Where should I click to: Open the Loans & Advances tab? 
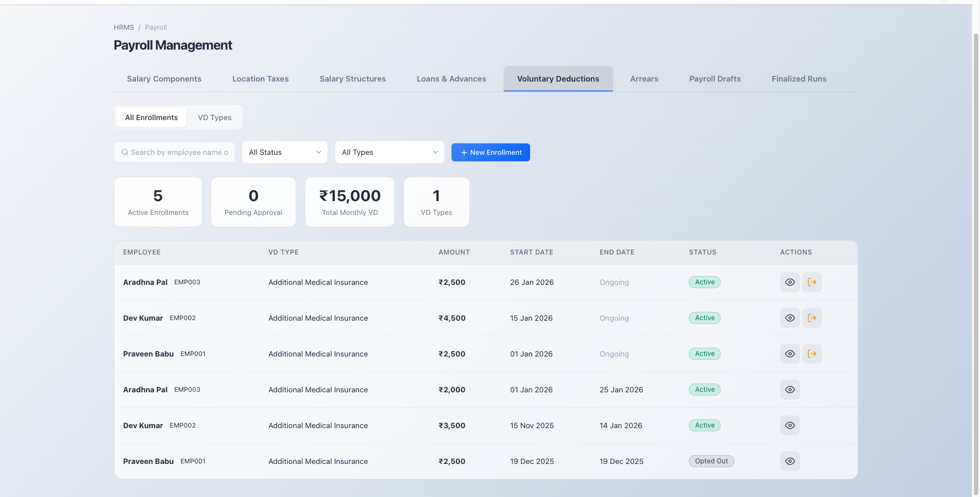tap(451, 79)
